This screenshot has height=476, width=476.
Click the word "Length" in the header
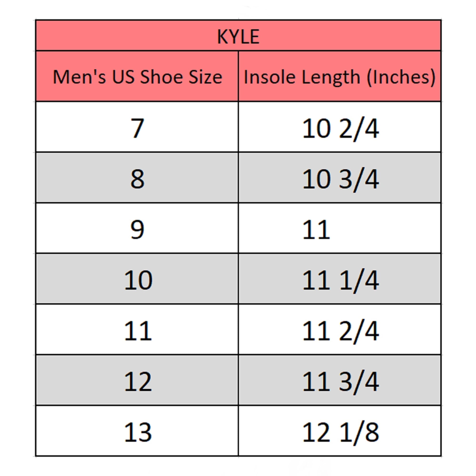(x=331, y=77)
